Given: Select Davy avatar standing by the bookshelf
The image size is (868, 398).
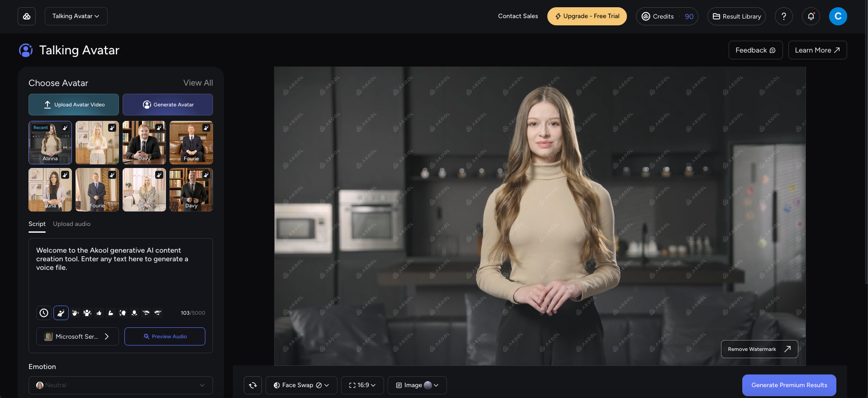Looking at the screenshot, I should point(191,190).
